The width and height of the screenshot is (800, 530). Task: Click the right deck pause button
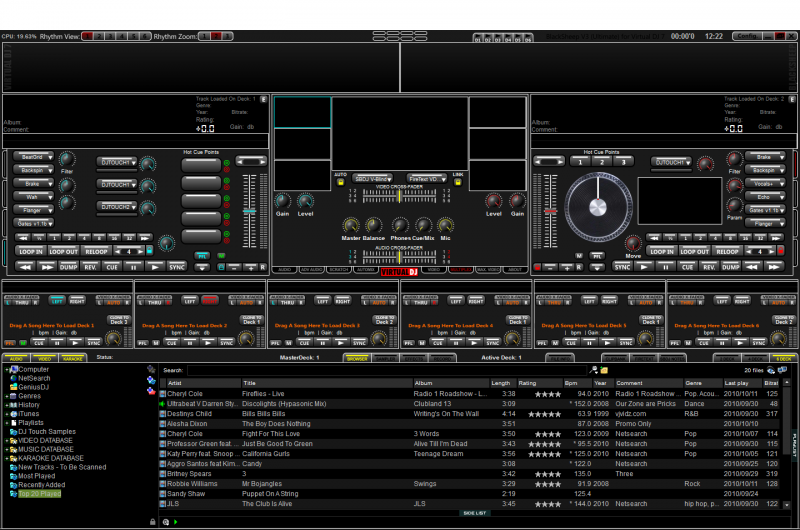(x=665, y=267)
